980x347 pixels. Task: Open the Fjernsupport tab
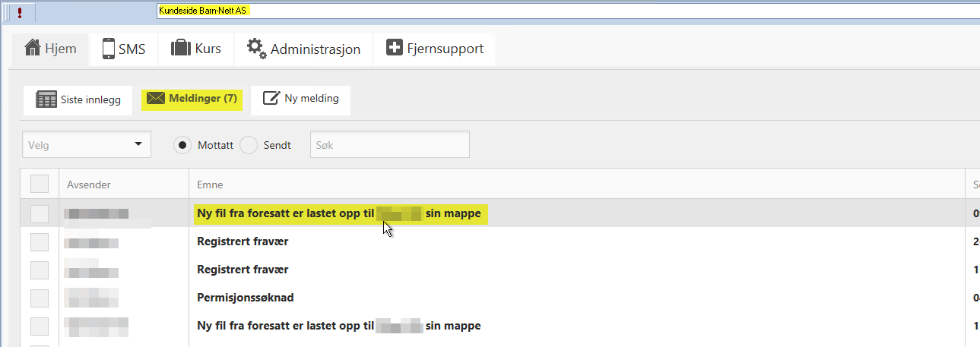(435, 49)
